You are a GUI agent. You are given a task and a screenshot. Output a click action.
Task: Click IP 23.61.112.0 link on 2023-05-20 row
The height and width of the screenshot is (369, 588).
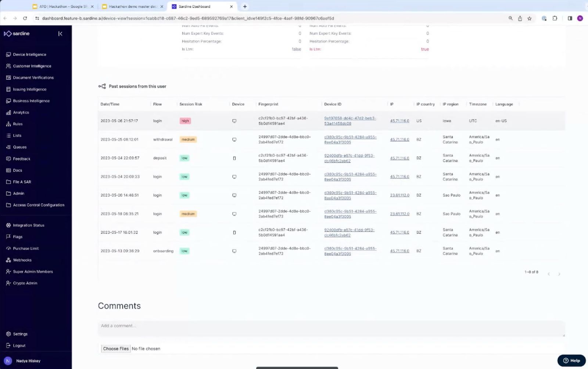point(399,195)
